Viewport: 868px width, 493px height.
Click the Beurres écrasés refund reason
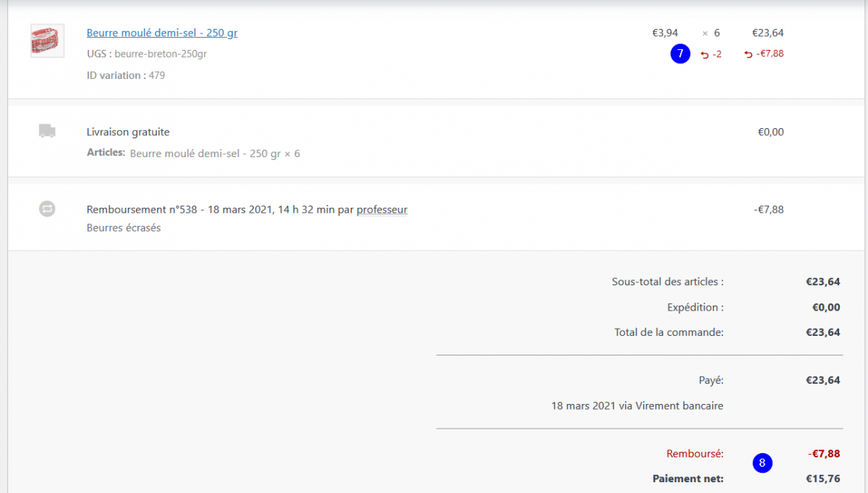(x=124, y=228)
